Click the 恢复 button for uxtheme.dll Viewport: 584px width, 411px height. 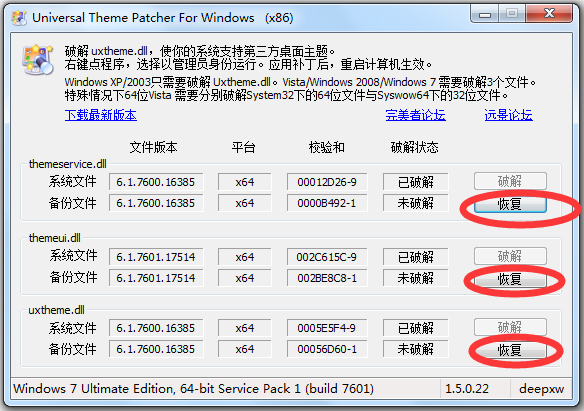click(510, 350)
